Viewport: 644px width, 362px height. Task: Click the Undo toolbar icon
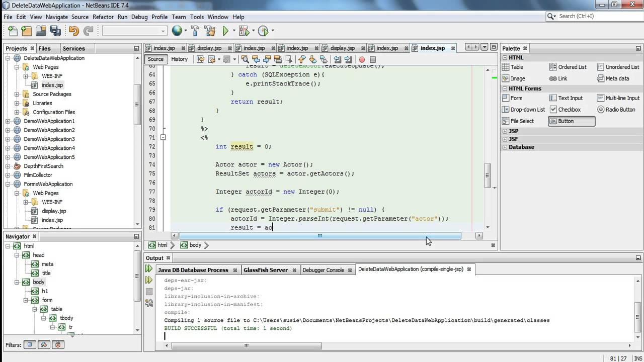pyautogui.click(x=74, y=31)
